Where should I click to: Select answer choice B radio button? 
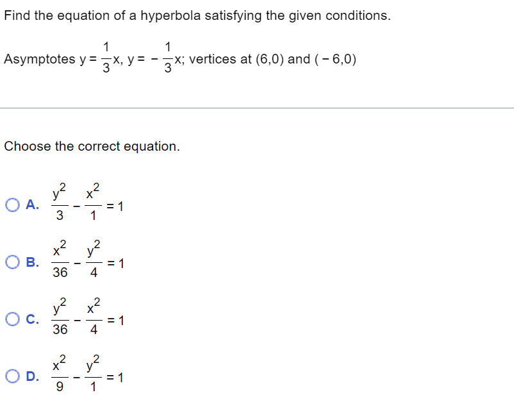click(12, 262)
